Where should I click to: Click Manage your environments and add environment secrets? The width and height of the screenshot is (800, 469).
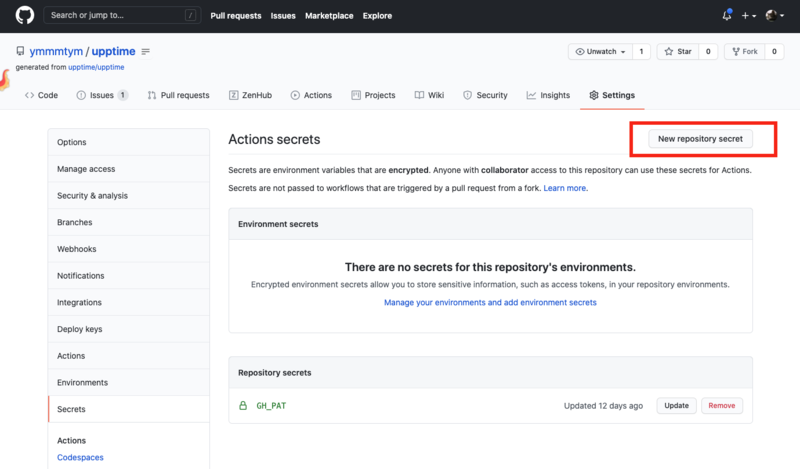(x=490, y=302)
